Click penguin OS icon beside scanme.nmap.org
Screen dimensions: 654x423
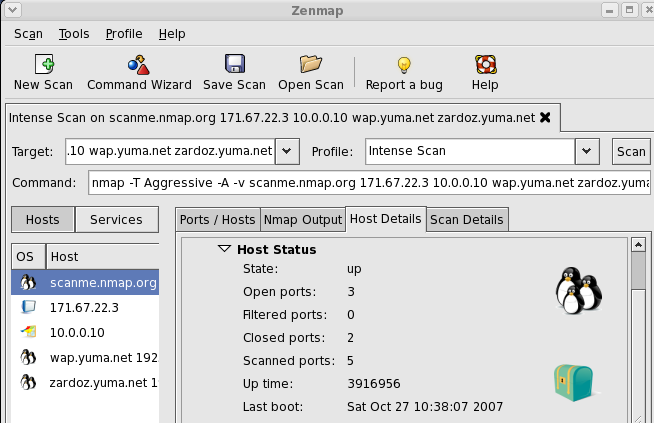(x=28, y=282)
